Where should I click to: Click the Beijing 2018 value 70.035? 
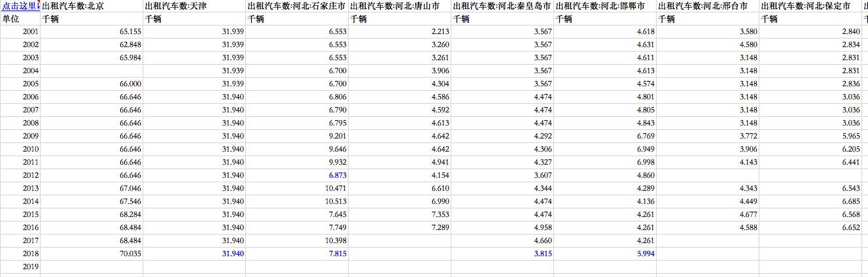tap(92, 253)
